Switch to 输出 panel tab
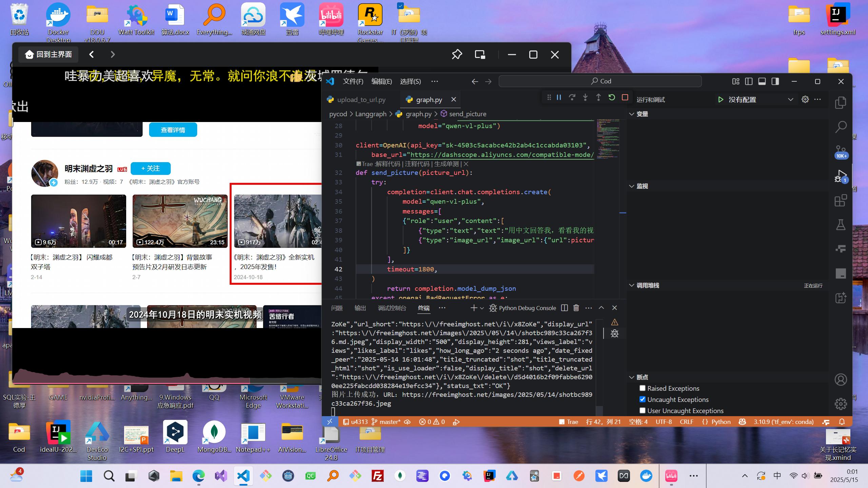This screenshot has width=868, height=488. coord(360,308)
